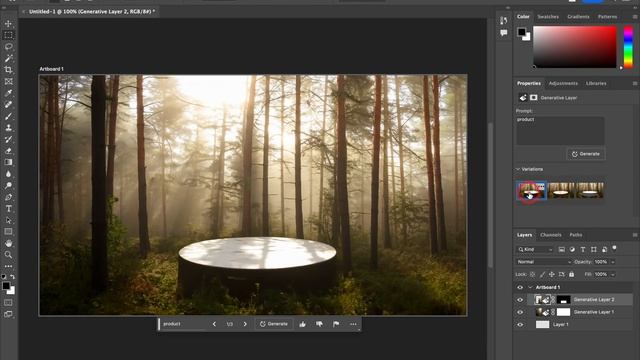Select the Hand tool
640x360 pixels.
pos(8,243)
